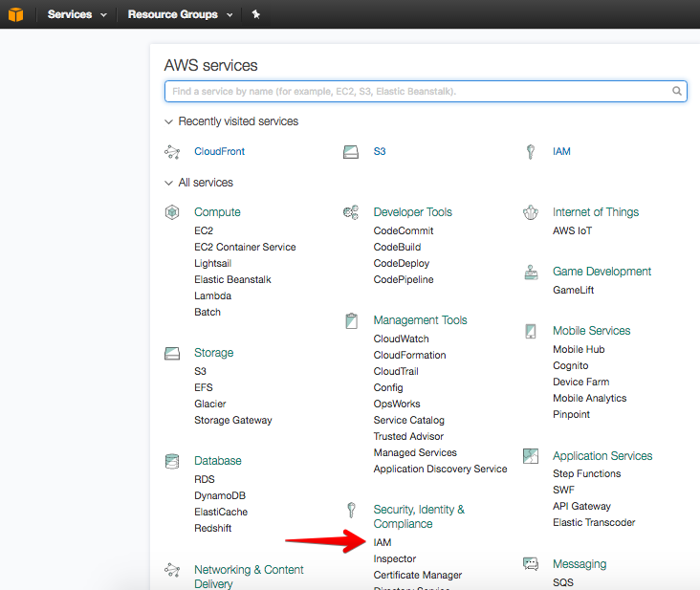700x590 pixels.
Task: Open CloudFormation
Action: 410,356
